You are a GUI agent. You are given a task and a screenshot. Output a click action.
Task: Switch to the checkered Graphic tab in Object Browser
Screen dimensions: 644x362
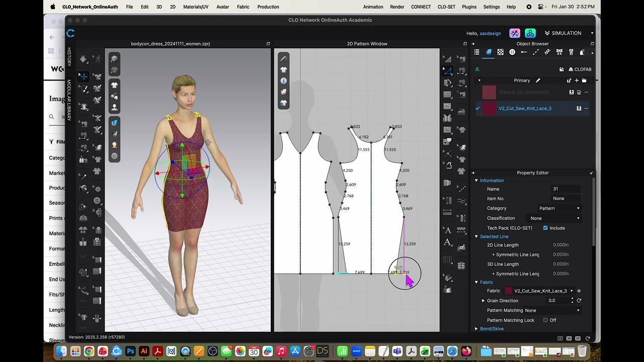click(501, 52)
